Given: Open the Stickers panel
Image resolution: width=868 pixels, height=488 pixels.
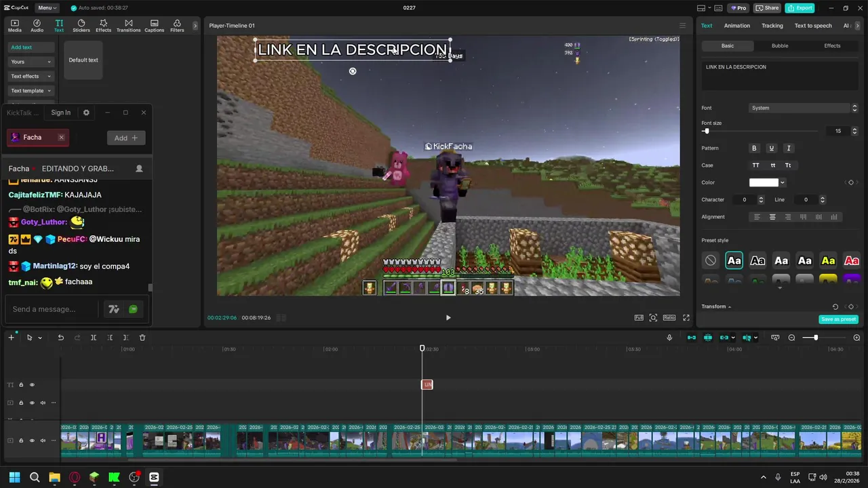Looking at the screenshot, I should tap(81, 26).
